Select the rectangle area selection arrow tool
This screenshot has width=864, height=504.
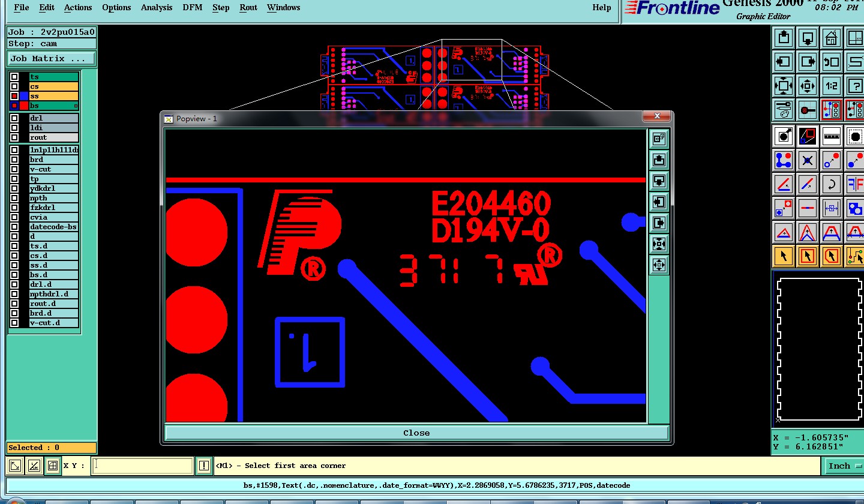click(808, 256)
